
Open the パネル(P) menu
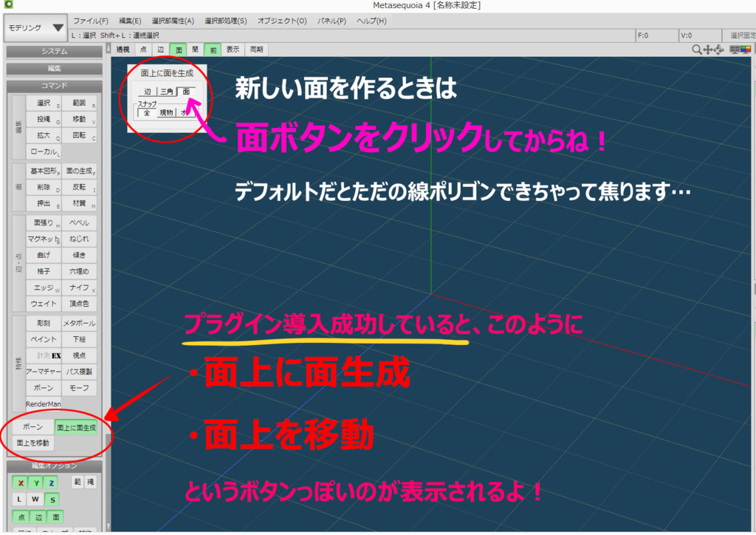tap(331, 21)
